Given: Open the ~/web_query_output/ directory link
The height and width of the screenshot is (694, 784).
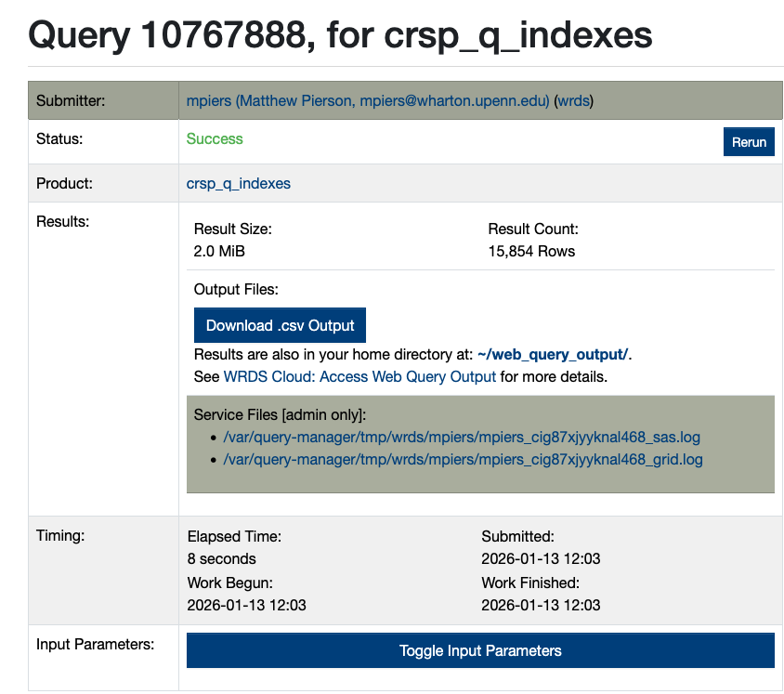Looking at the screenshot, I should tap(553, 354).
